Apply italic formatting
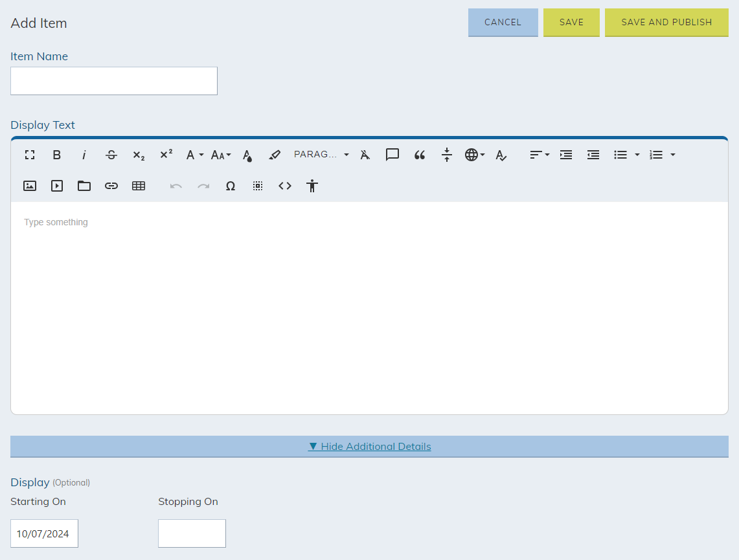 click(84, 155)
